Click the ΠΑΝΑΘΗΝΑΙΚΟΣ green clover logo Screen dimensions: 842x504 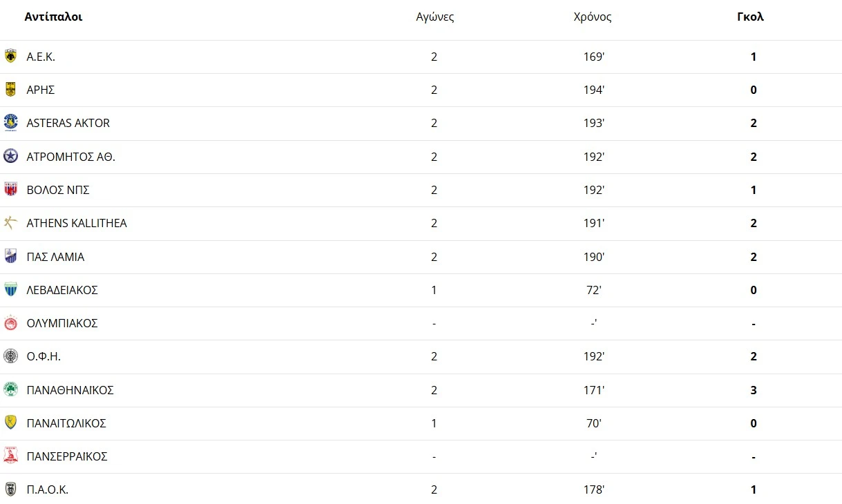[10, 390]
